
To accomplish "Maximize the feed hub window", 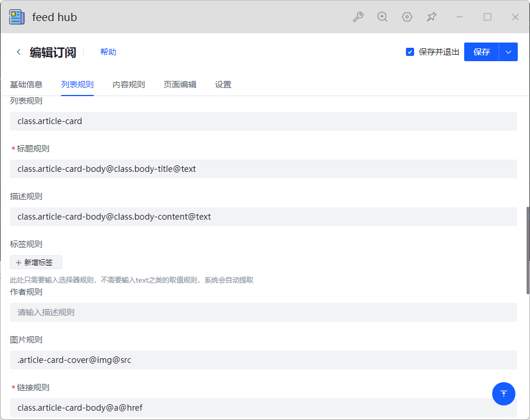I will [487, 17].
